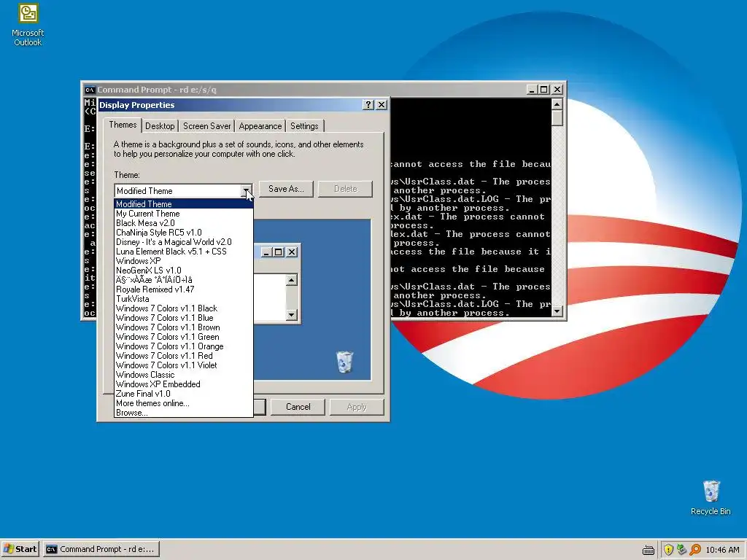Maximize the Command Prompt window
This screenshot has width=747, height=560.
point(543,90)
